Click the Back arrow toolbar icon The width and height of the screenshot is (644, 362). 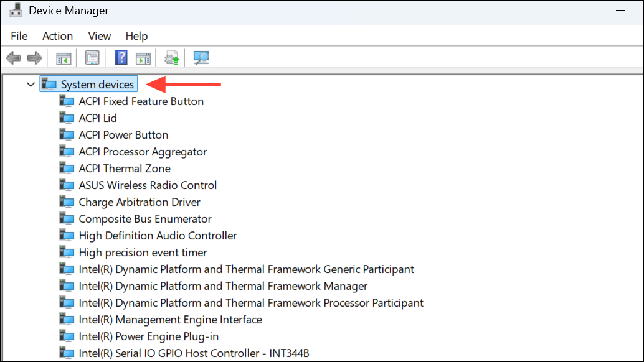tap(14, 58)
